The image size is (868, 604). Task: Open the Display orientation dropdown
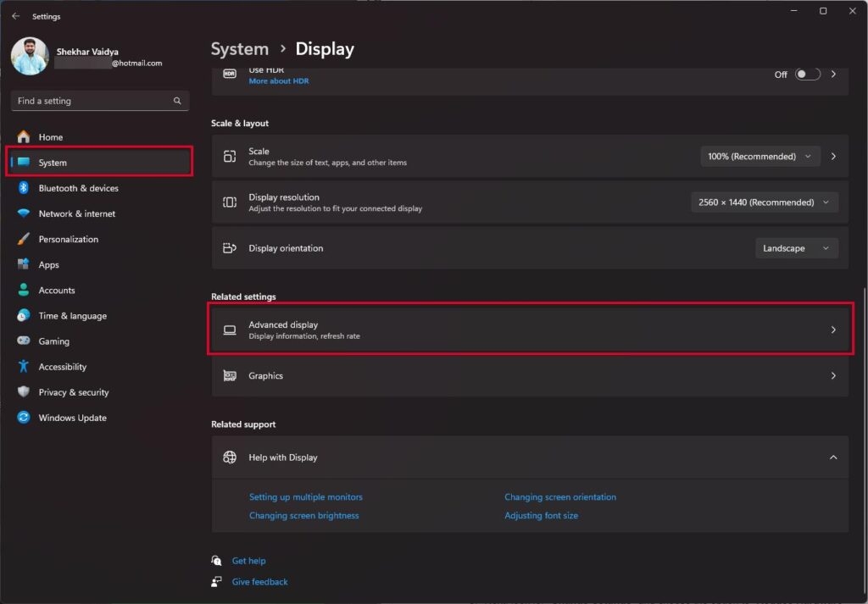pyautogui.click(x=797, y=248)
